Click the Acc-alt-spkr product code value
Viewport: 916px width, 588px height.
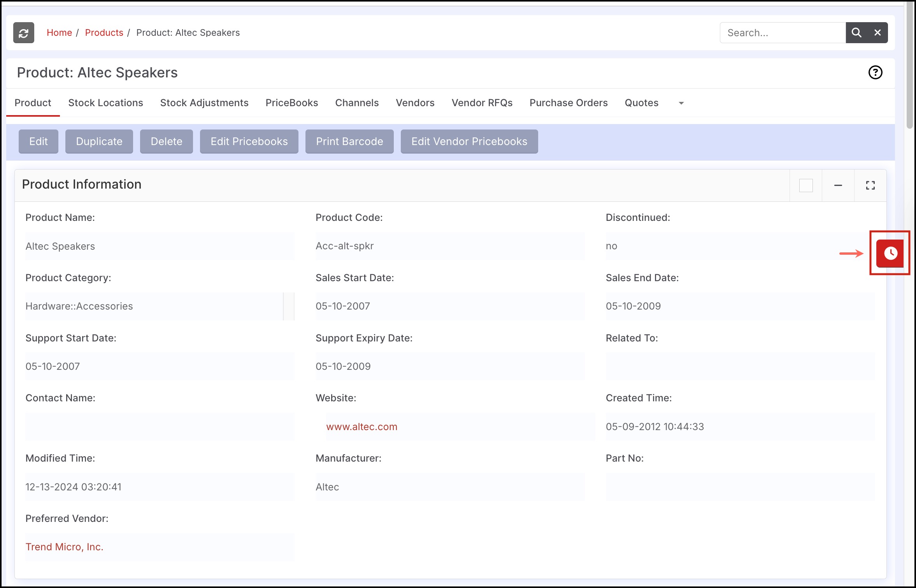coord(344,246)
